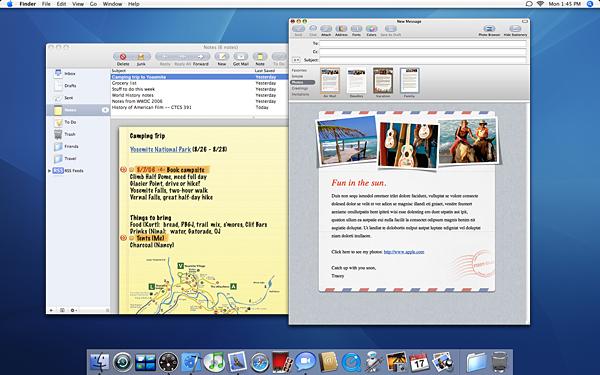Open the View menu

(78, 4)
